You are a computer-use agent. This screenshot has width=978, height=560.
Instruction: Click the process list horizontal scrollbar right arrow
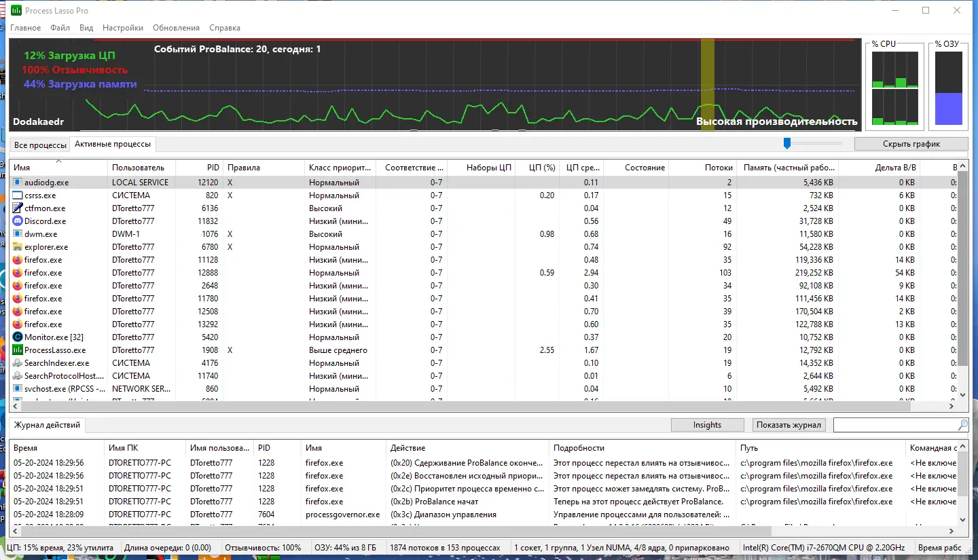click(952, 406)
